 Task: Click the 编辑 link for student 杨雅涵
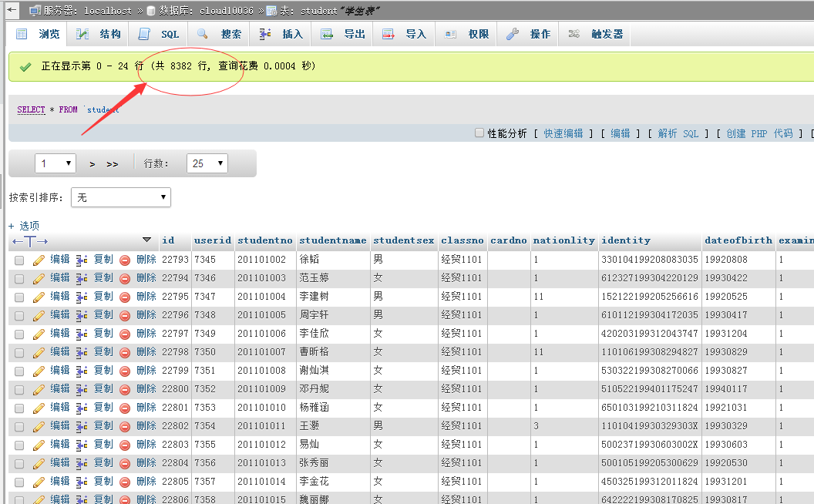(x=59, y=408)
